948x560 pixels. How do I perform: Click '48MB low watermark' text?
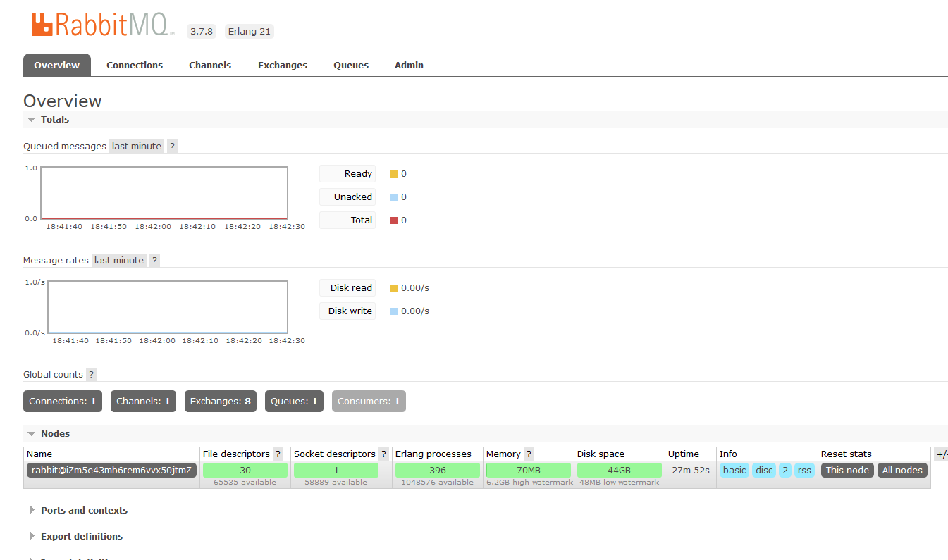(x=619, y=483)
